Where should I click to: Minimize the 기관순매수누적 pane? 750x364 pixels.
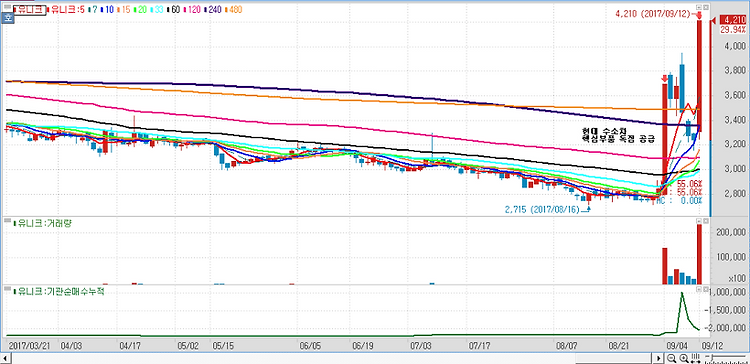point(699,289)
